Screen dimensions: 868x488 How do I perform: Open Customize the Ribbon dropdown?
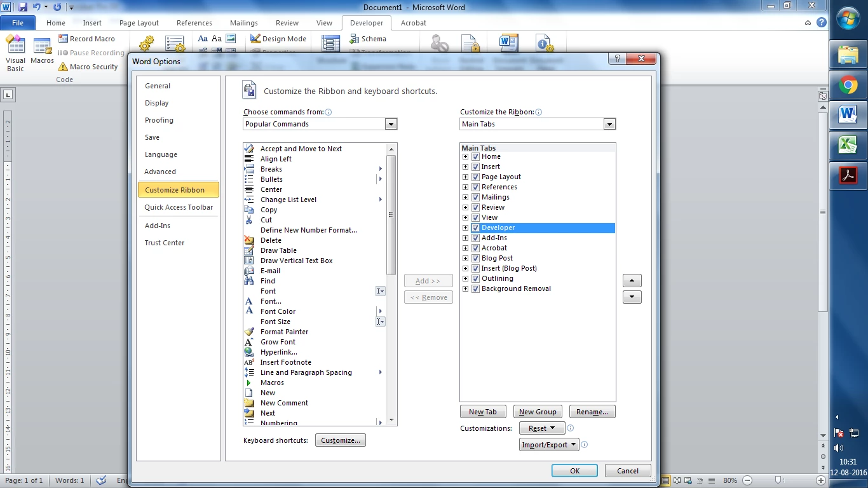(x=610, y=124)
